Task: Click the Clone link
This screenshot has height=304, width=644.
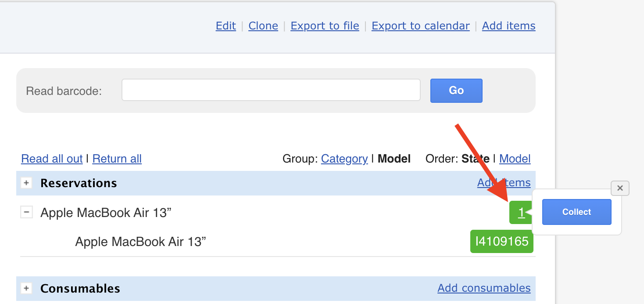Action: 263,26
